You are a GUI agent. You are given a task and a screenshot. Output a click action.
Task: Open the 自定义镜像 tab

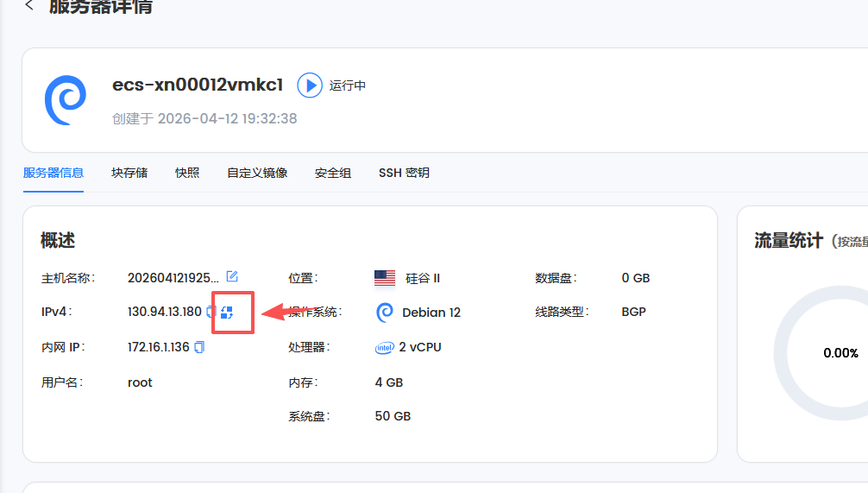tap(257, 173)
